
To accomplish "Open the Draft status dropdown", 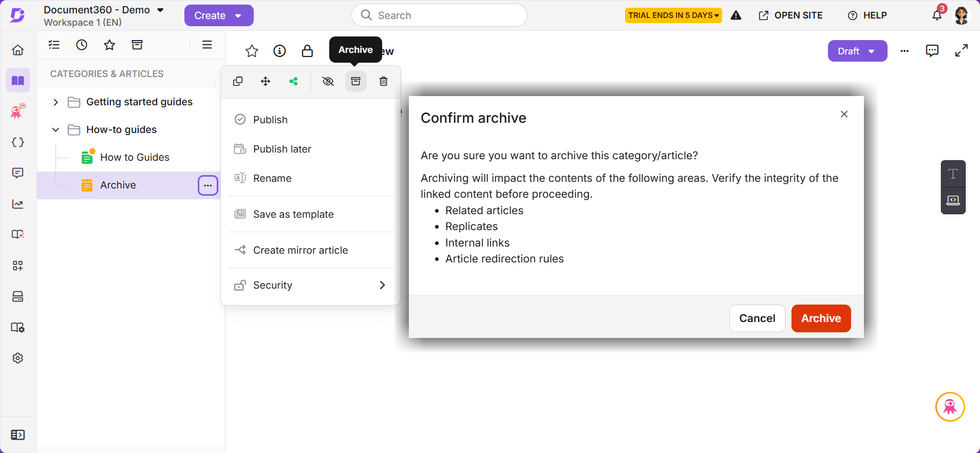I will (857, 51).
